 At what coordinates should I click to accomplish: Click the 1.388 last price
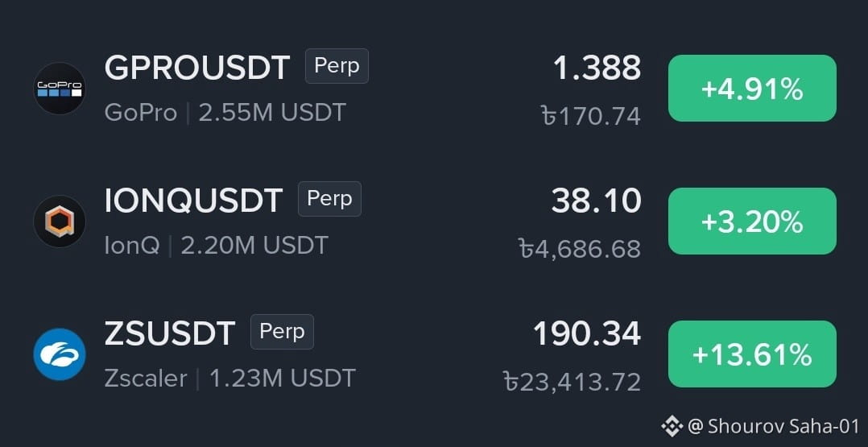597,68
